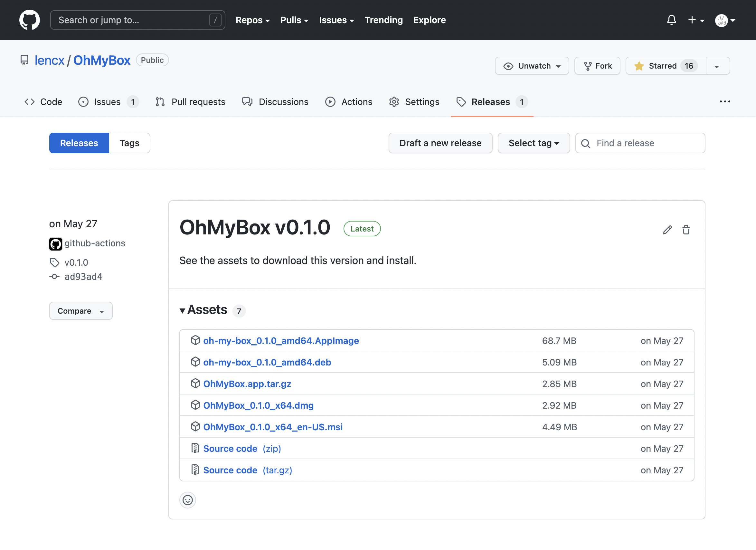This screenshot has height=550, width=756.
Task: Open GitHub notifications bell
Action: click(x=671, y=20)
